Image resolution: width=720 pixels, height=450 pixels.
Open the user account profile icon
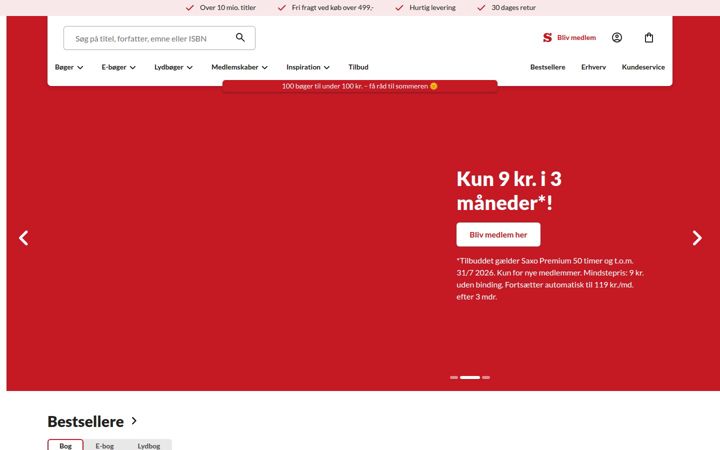tap(617, 38)
